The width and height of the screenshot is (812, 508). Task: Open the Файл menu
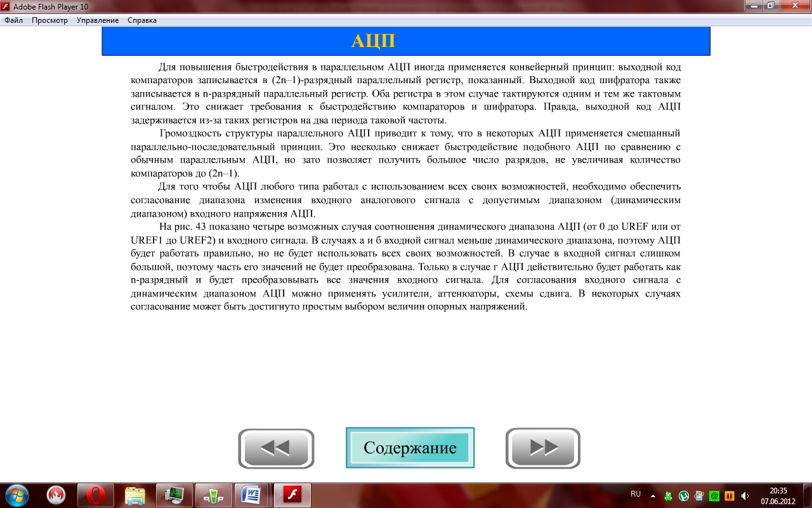[x=13, y=20]
